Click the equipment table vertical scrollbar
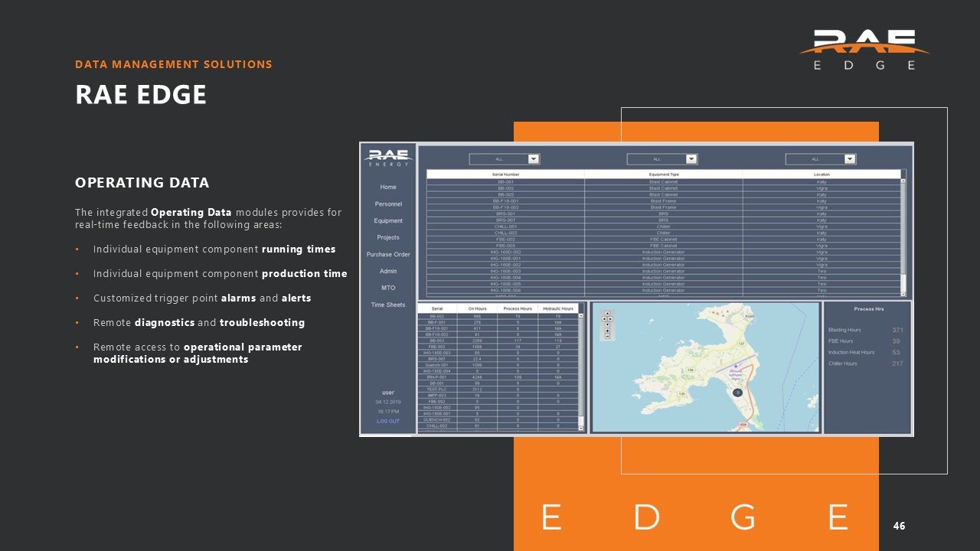Viewport: 980px width, 551px height. click(903, 237)
